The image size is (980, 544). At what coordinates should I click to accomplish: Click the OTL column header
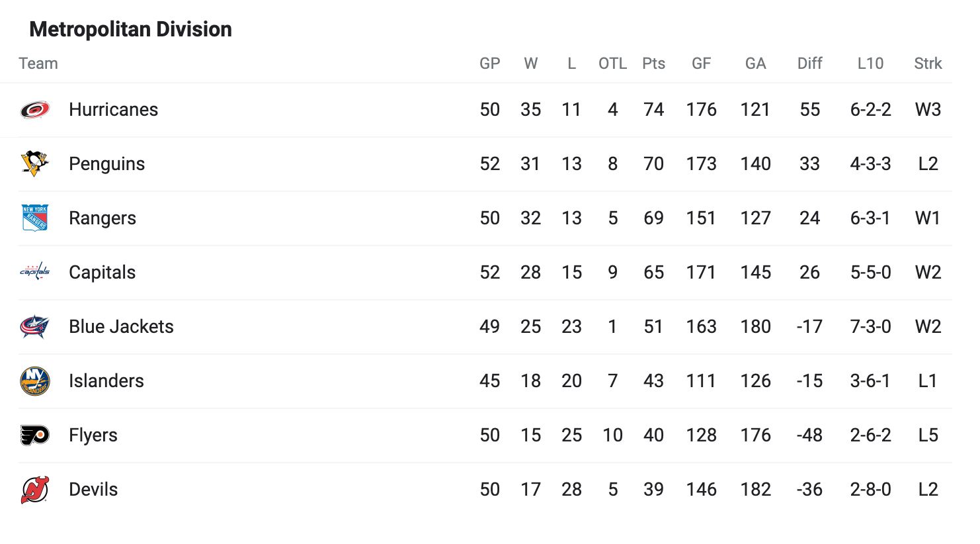[613, 64]
